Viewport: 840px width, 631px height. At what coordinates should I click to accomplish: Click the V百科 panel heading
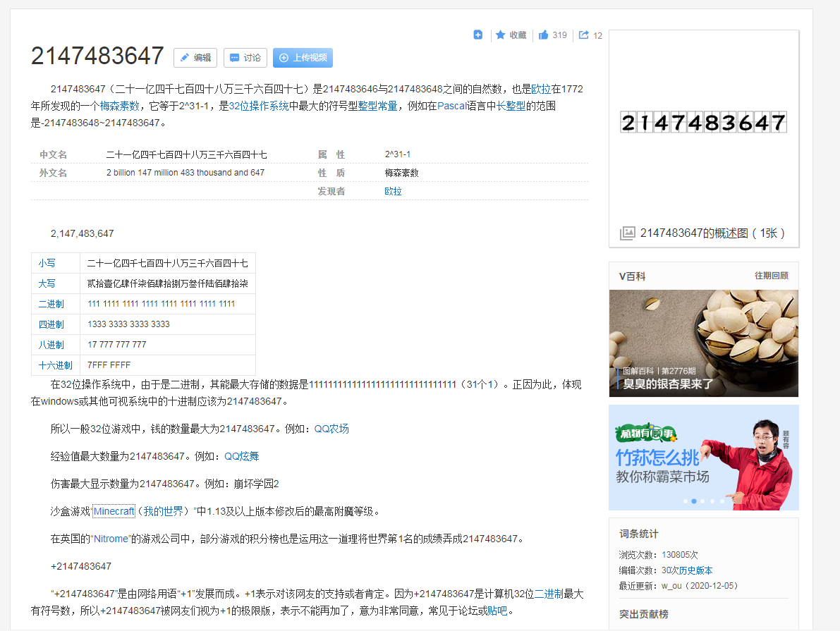[632, 276]
